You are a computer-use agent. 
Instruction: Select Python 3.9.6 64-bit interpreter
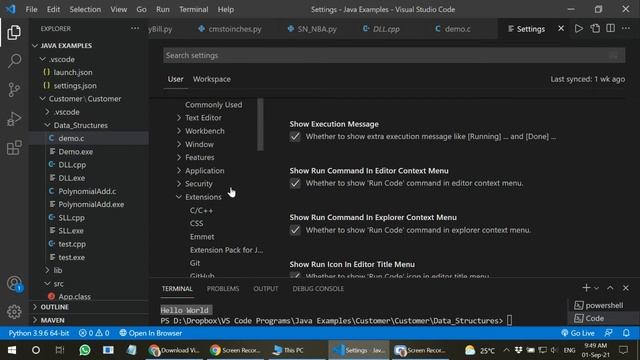[x=39, y=333]
